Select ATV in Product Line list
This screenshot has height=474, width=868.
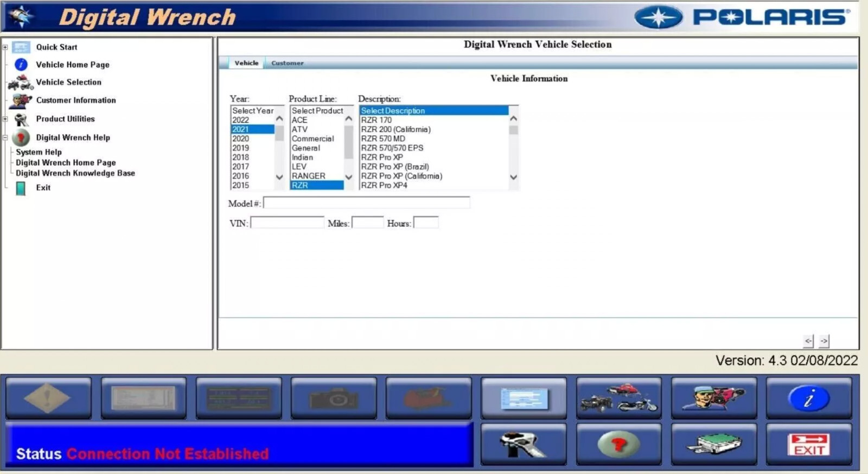317,129
